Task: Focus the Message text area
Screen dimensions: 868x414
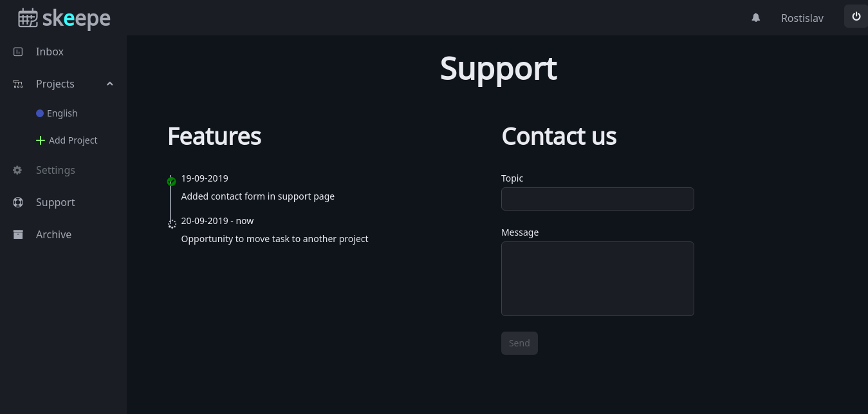Action: [598, 279]
